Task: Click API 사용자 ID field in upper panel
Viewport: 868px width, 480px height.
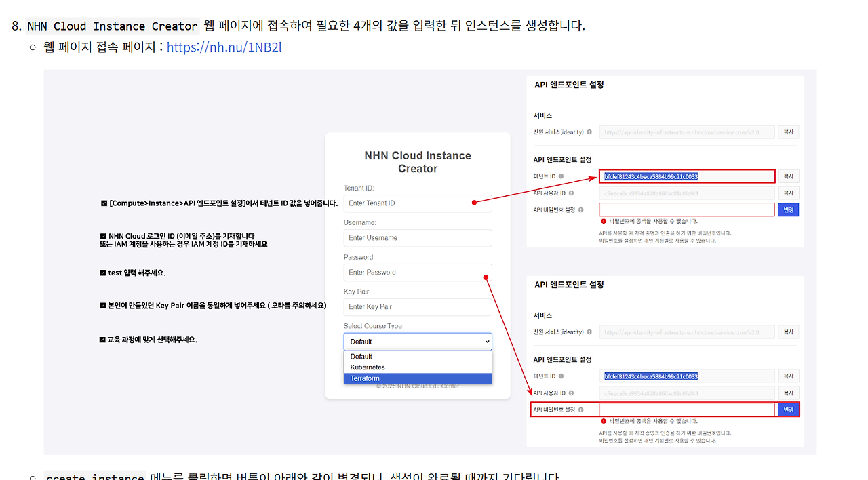Action: coord(687,193)
